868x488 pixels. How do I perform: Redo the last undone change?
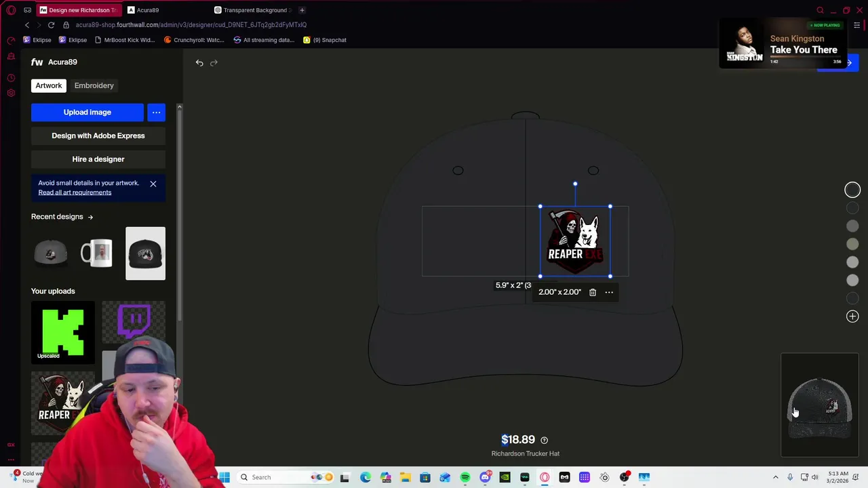[x=214, y=63]
